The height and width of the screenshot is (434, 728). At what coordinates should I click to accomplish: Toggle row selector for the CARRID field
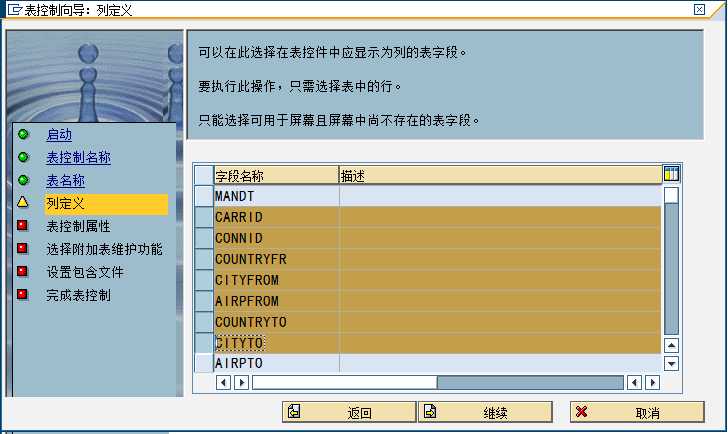[x=204, y=215]
